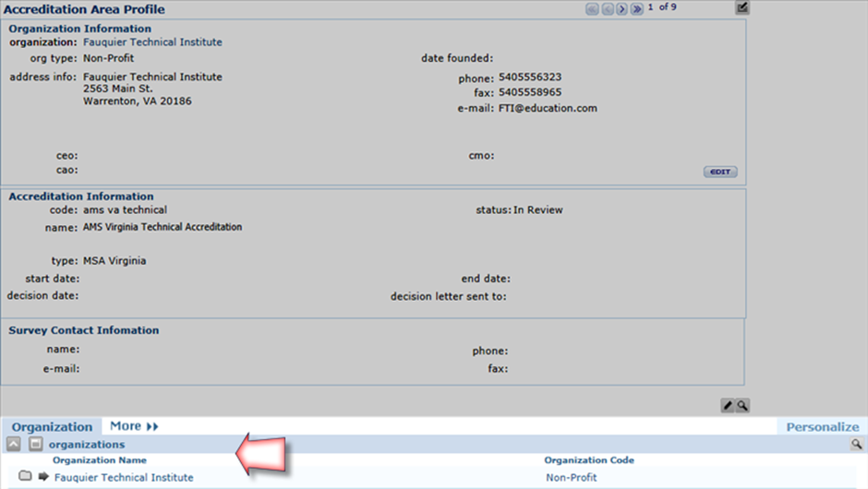The width and height of the screenshot is (868, 489).
Task: Go to the previous record
Action: pos(608,9)
